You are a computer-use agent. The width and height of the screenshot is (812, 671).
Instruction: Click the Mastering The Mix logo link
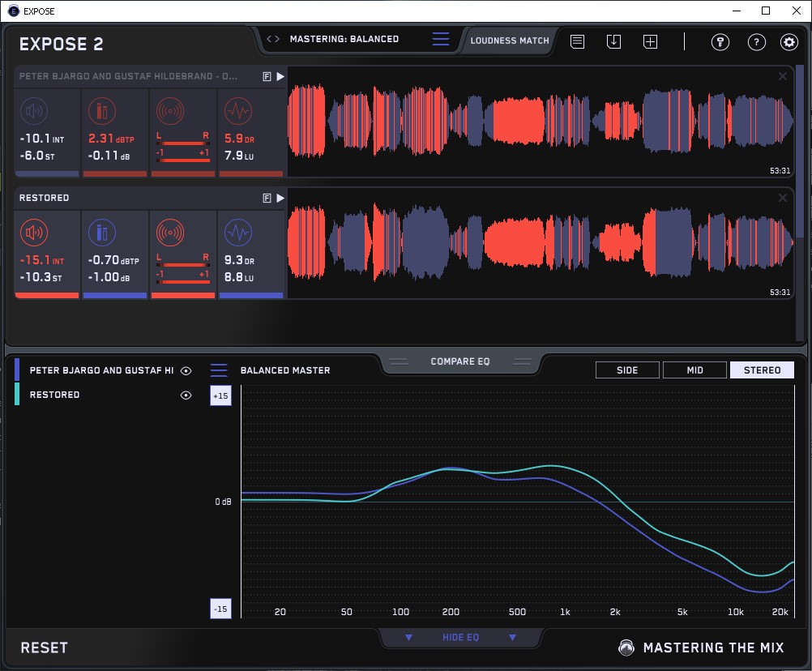pos(702,647)
